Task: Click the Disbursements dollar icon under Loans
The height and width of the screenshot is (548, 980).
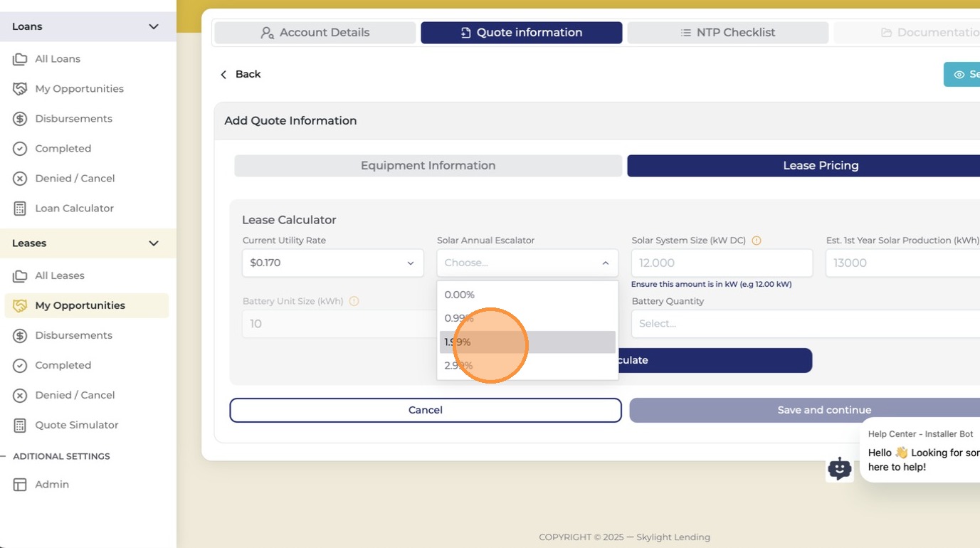Action: pyautogui.click(x=20, y=119)
